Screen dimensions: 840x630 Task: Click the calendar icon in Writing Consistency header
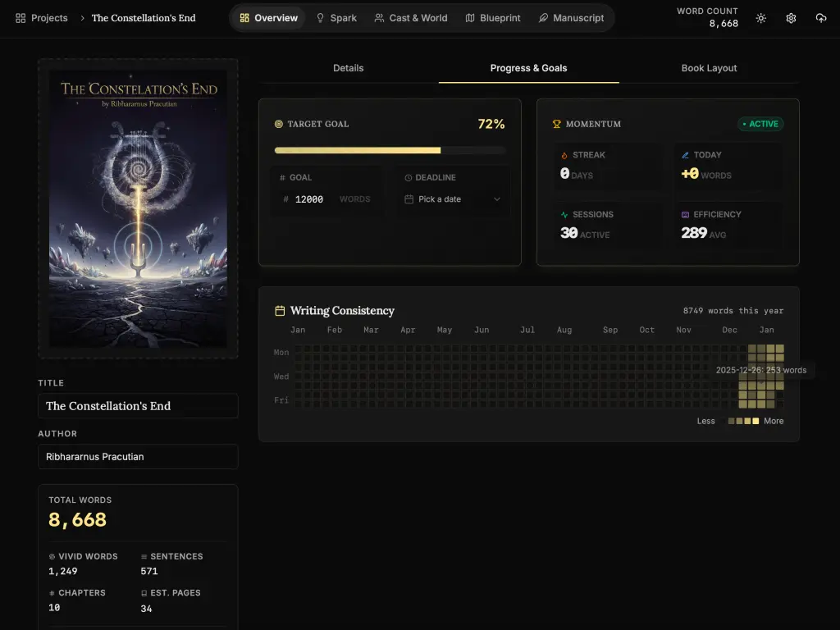(x=278, y=310)
